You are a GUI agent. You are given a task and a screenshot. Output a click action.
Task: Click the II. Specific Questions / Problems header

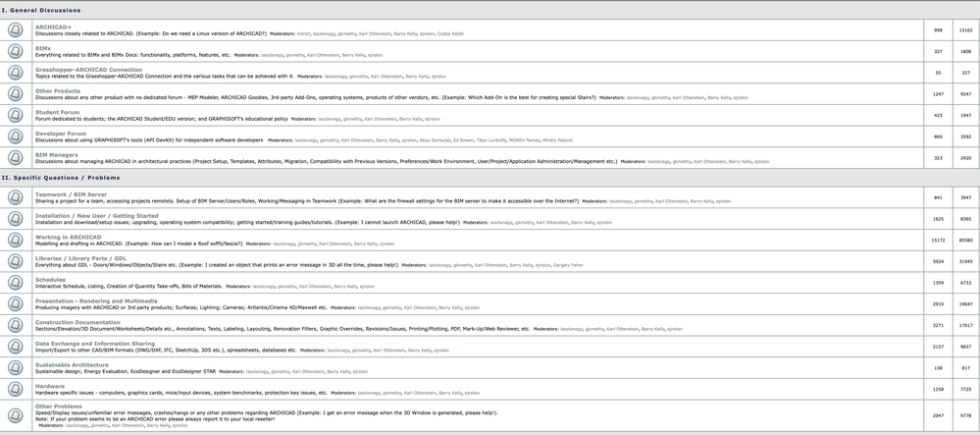[61, 178]
